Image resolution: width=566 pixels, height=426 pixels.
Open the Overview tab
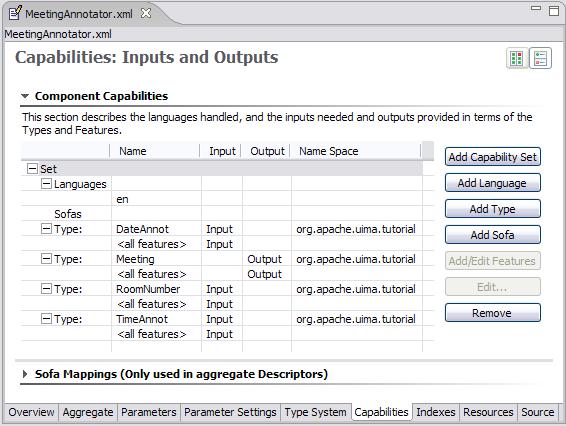[32, 412]
